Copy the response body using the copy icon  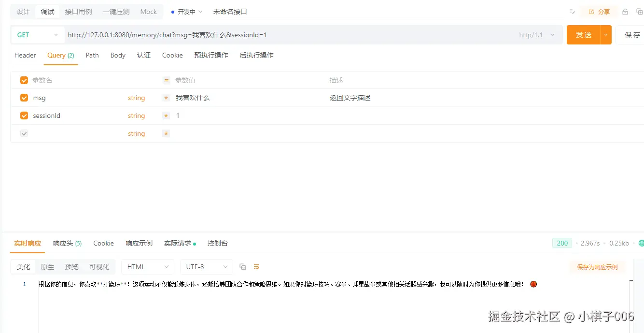pyautogui.click(x=243, y=267)
